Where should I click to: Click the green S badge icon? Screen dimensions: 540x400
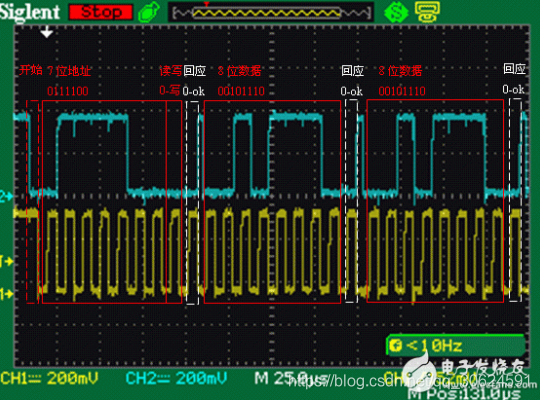396,12
